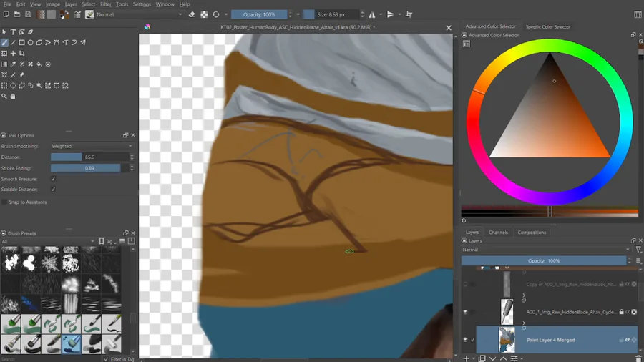The image size is (644, 362).
Task: Select the Polygon shape tool
Action: (39, 43)
